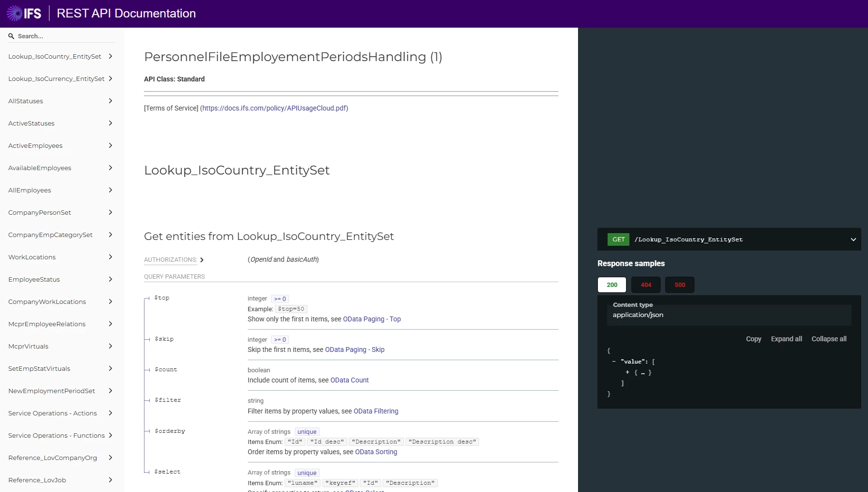Expand CompanyEmpCategorySet chevron arrow
This screenshot has width=868, height=492.
(111, 235)
